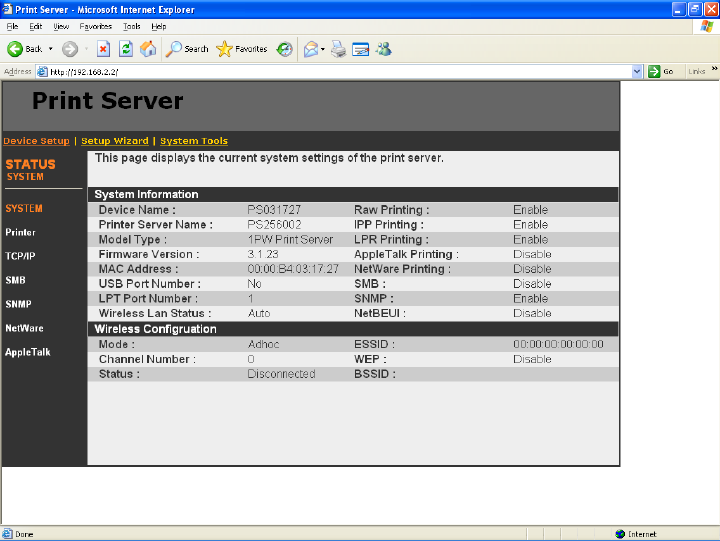
Task: Click the Wireless Lan Status value Auto
Action: (259, 313)
